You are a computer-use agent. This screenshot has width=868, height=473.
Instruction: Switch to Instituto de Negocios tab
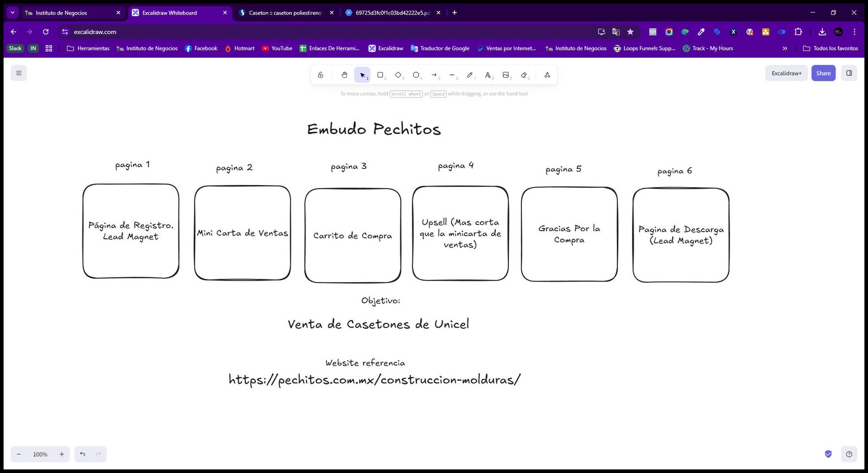[73, 12]
